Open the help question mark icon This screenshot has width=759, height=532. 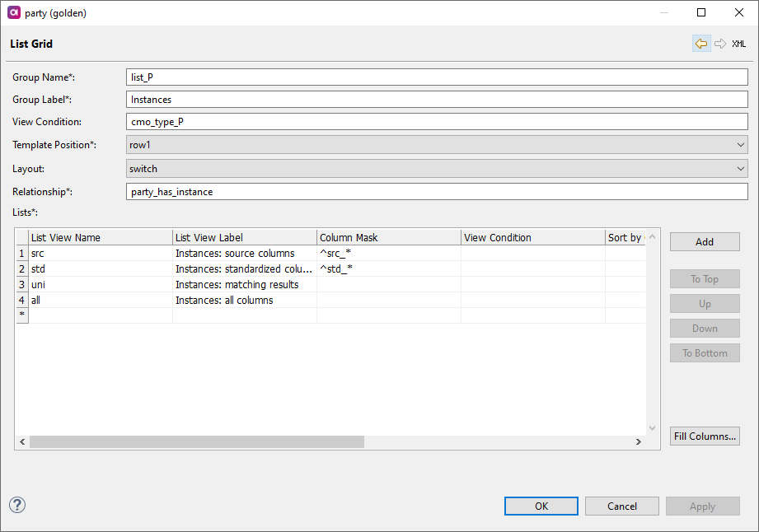point(17,505)
